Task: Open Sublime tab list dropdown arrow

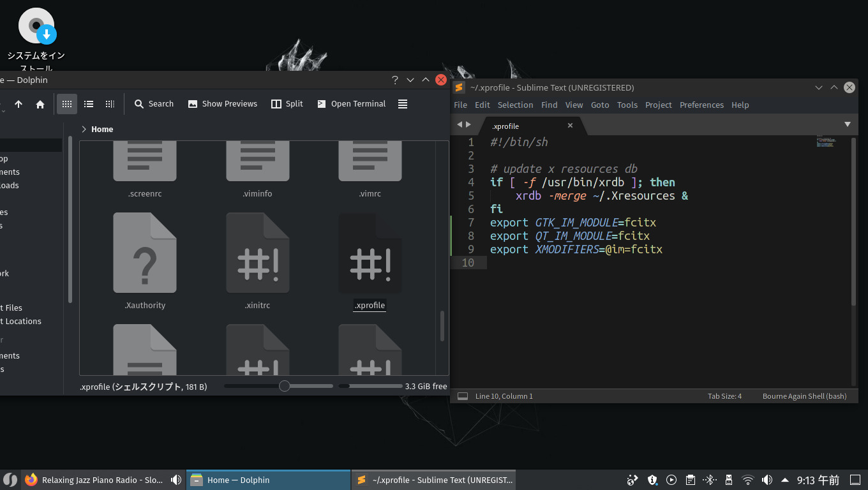Action: click(848, 124)
